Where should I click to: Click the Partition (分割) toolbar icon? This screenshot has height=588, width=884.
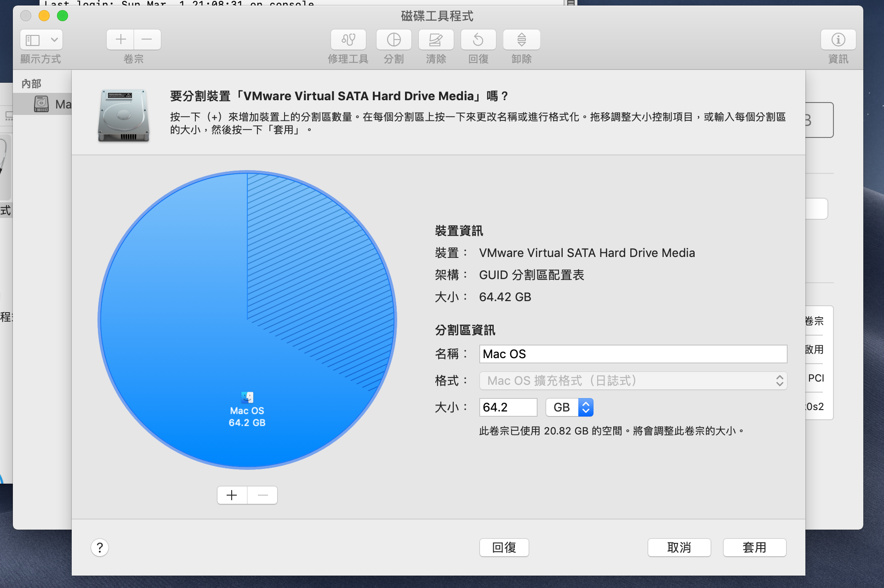click(x=394, y=40)
